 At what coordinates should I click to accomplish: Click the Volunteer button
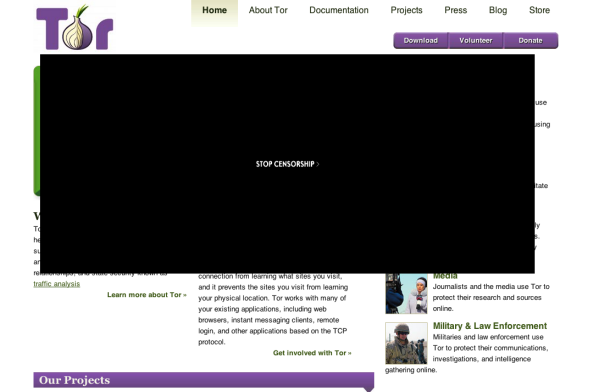pos(476,40)
